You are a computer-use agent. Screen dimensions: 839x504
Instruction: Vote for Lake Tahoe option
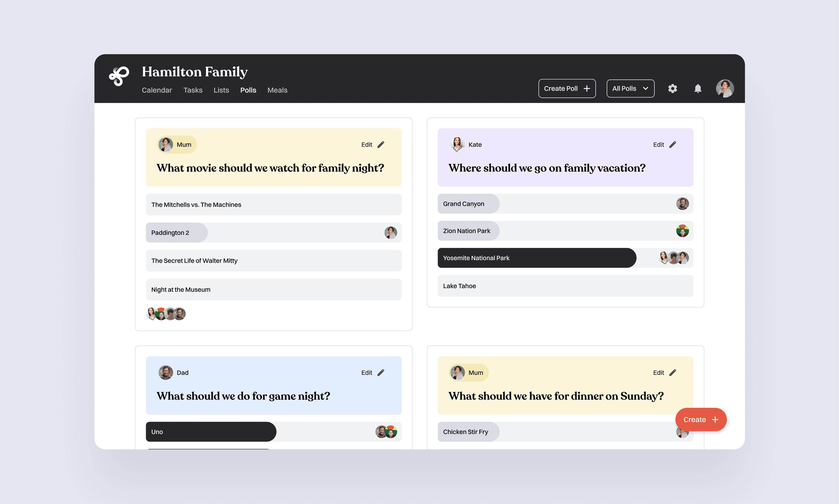tap(565, 286)
